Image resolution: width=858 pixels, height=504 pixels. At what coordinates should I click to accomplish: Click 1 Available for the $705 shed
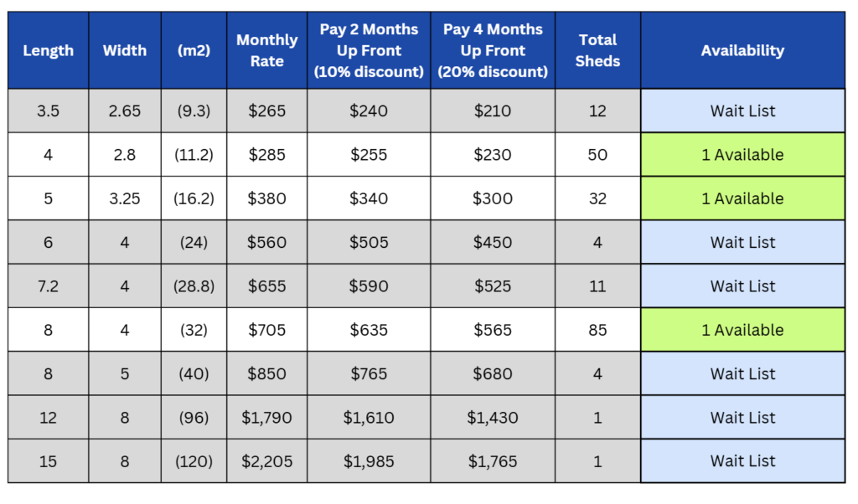742,330
